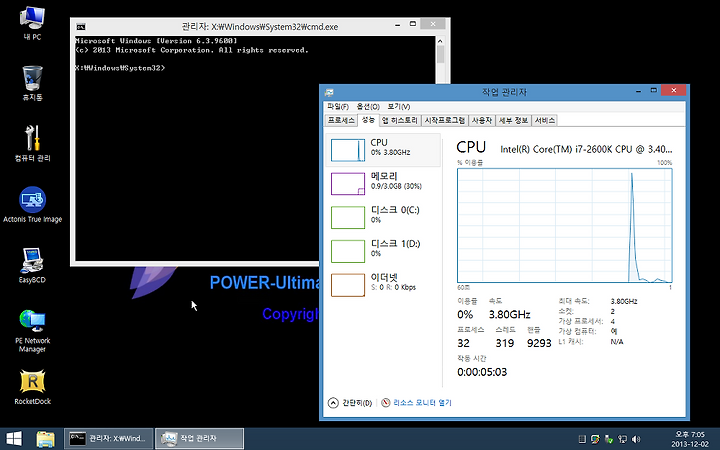Switch to the 세부 정보 tab

[x=513, y=120]
